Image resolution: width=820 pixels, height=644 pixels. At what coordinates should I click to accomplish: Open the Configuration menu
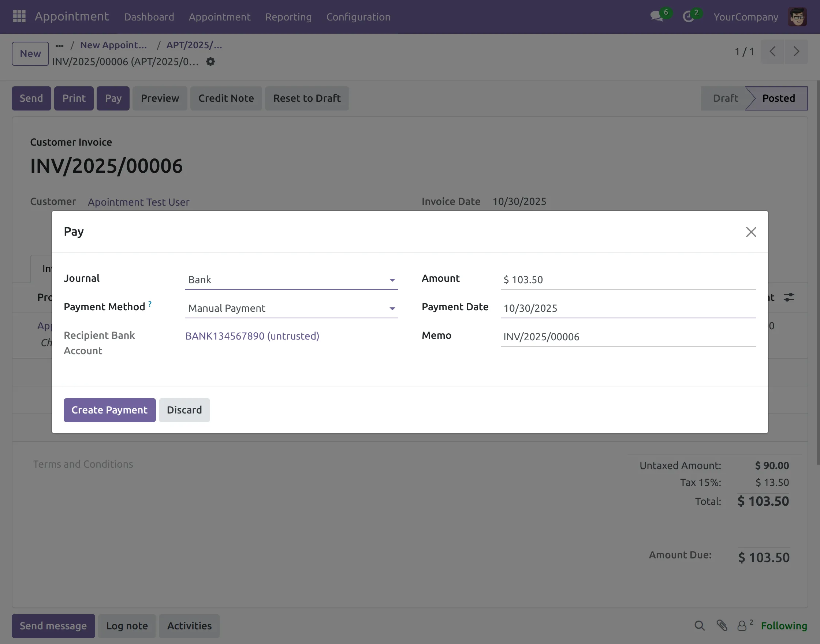click(x=358, y=17)
